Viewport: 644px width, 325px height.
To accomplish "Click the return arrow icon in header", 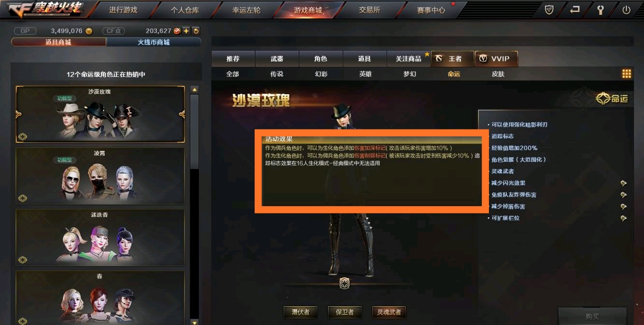I will click(x=574, y=10).
